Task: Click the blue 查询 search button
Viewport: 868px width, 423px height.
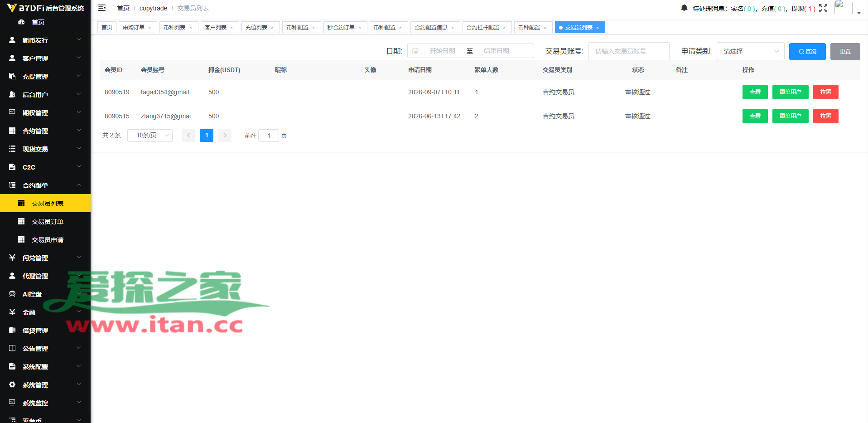Action: coord(807,51)
